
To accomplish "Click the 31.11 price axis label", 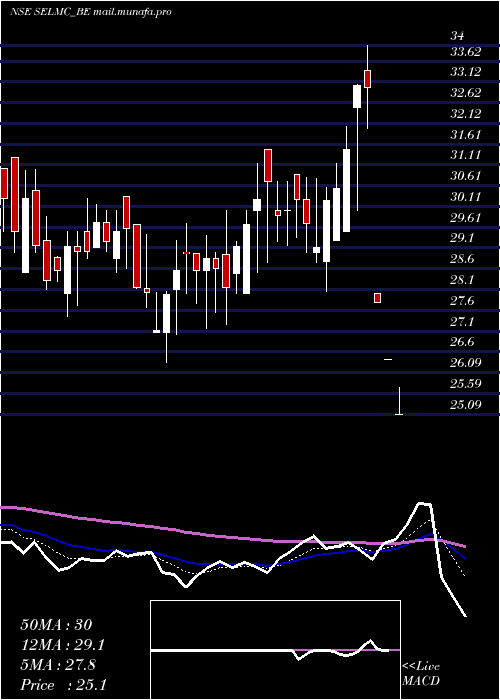I will click(466, 155).
